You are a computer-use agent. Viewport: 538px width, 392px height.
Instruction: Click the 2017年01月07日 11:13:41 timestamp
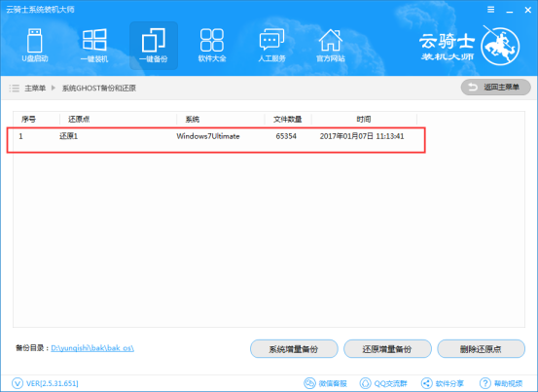pos(362,136)
